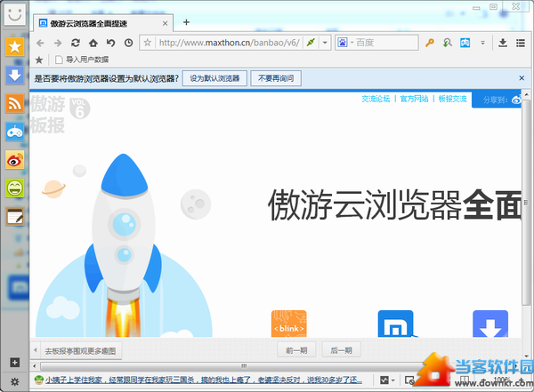Open a new tab with plus
The height and width of the screenshot is (392, 534).
[x=186, y=22]
